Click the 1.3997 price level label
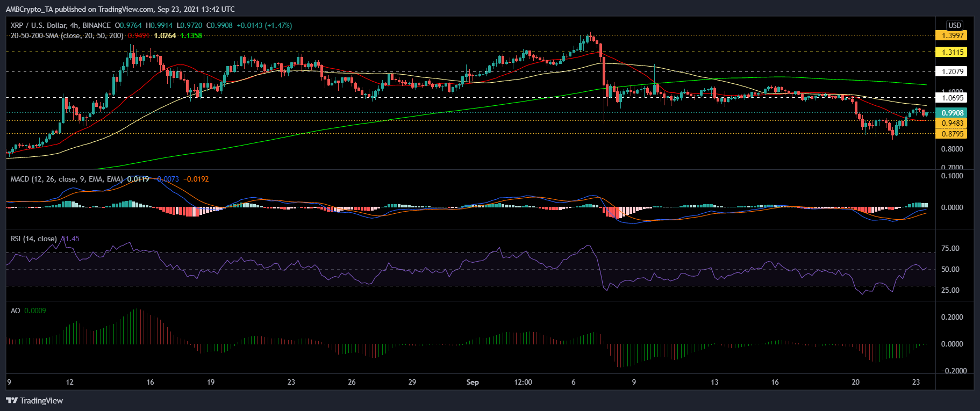The image size is (980, 411). point(951,35)
